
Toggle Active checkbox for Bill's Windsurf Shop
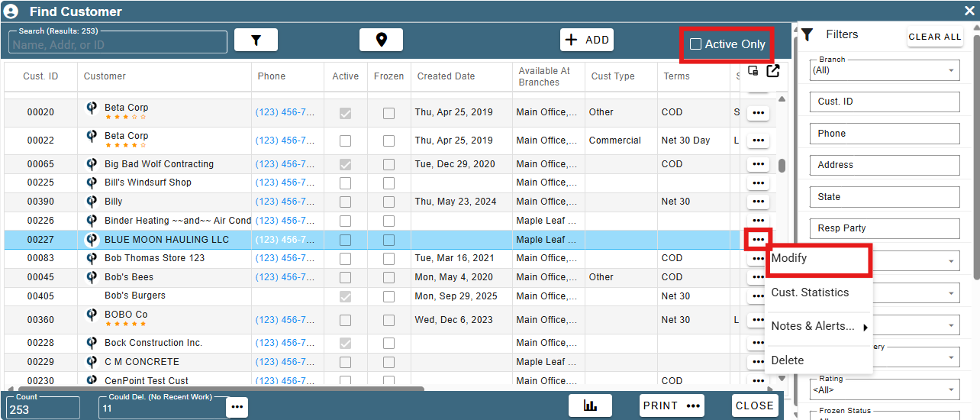pyautogui.click(x=346, y=183)
